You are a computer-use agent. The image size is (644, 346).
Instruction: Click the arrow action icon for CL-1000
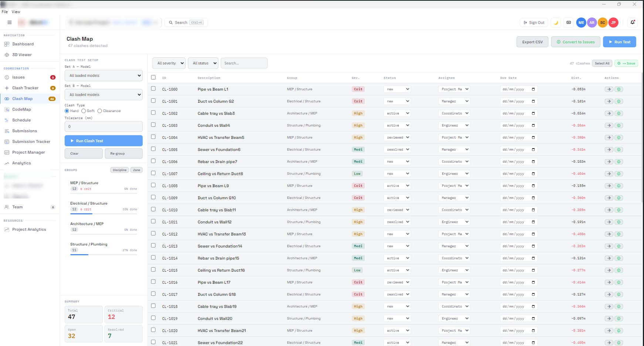[609, 89]
